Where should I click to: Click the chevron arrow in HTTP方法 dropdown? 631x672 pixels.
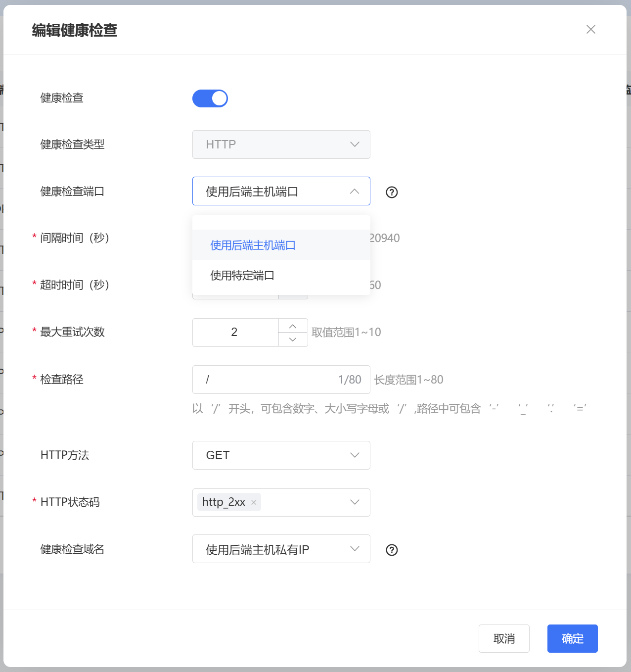tap(355, 455)
